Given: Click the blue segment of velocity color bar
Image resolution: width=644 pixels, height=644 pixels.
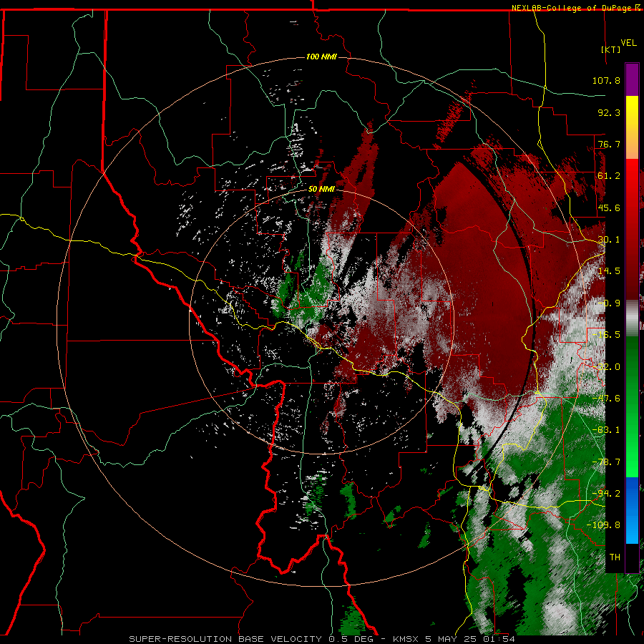Looking at the screenshot, I should point(632,510).
